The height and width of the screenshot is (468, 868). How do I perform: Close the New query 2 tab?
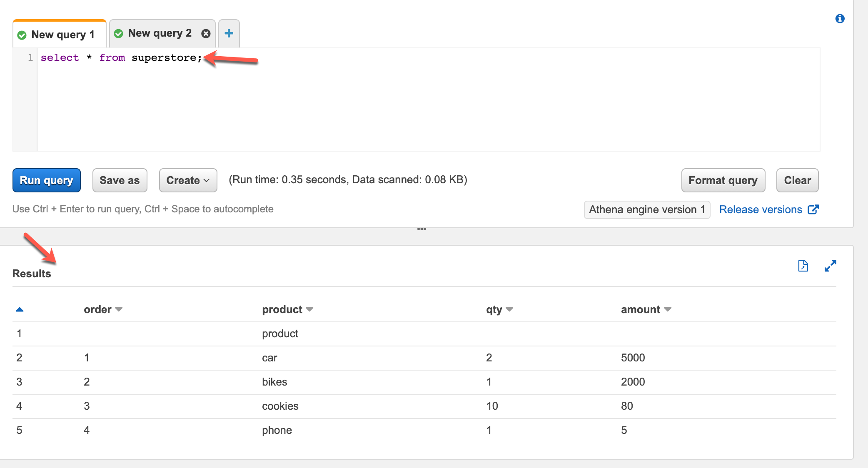click(206, 34)
